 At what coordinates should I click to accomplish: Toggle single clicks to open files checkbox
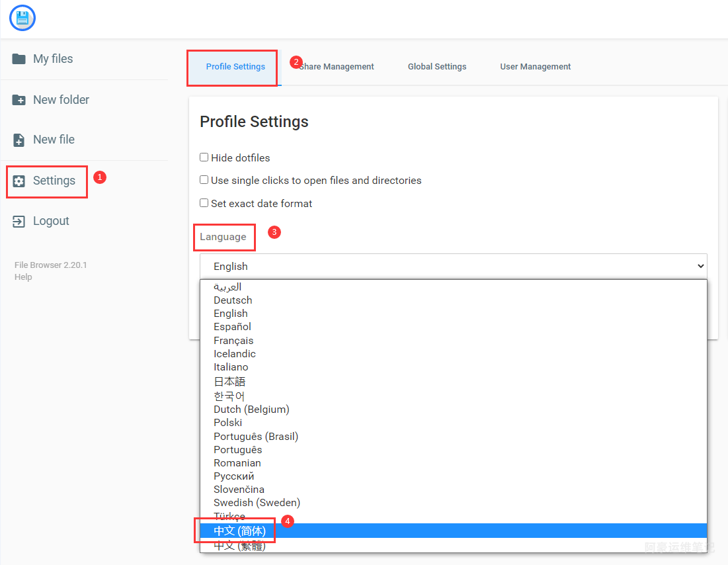click(204, 180)
